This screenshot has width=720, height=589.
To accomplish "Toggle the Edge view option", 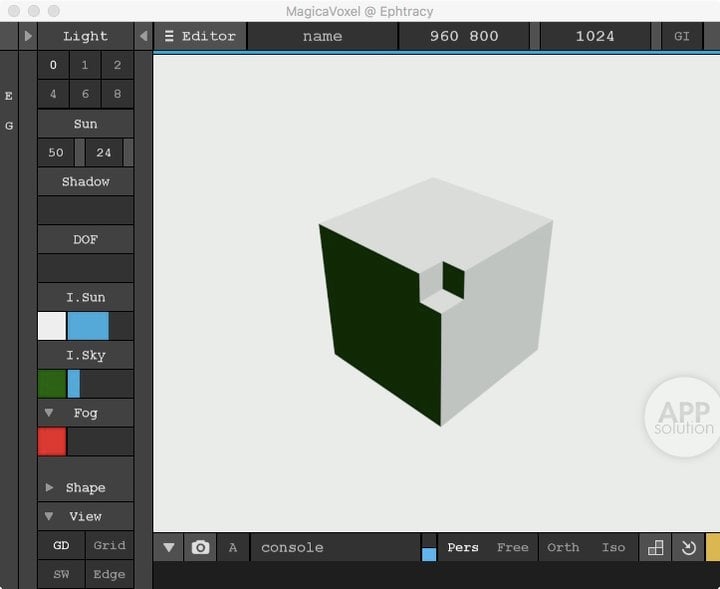I will point(109,574).
